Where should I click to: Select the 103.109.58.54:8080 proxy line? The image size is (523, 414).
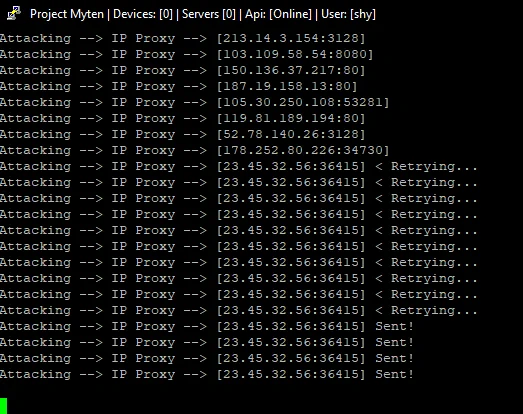(186, 54)
